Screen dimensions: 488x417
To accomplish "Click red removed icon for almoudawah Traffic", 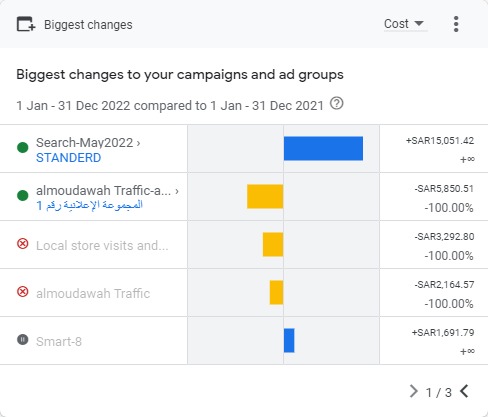I will [23, 292].
